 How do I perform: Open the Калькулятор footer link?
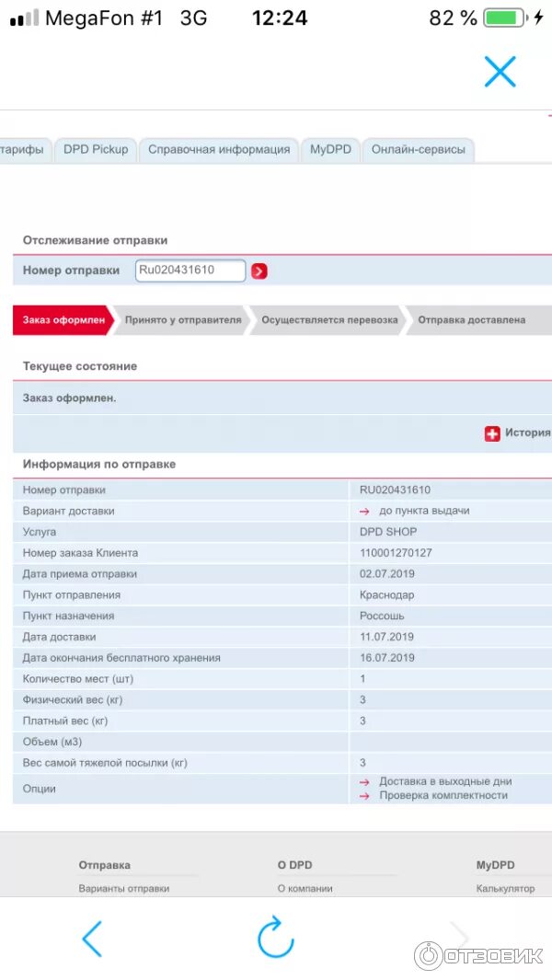point(505,888)
